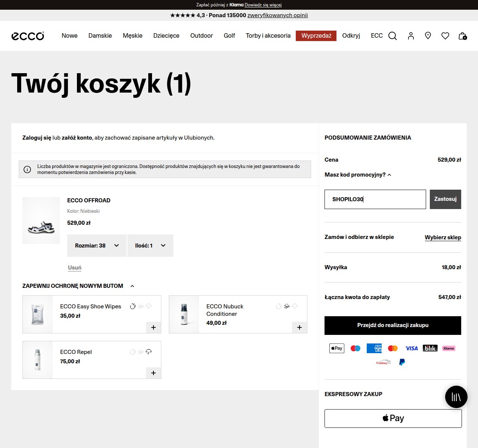Open the Ilość: 1 quantity dropdown
Viewport: 478px width, 448px height.
tap(150, 246)
